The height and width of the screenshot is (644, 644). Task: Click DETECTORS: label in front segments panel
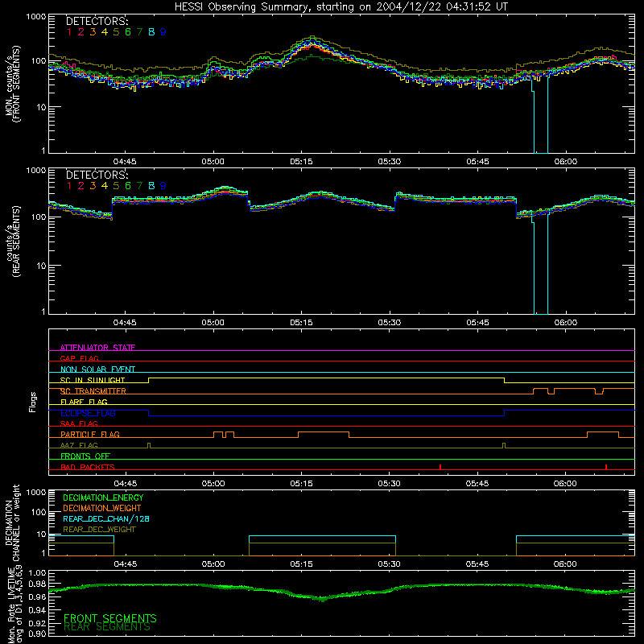click(x=97, y=21)
